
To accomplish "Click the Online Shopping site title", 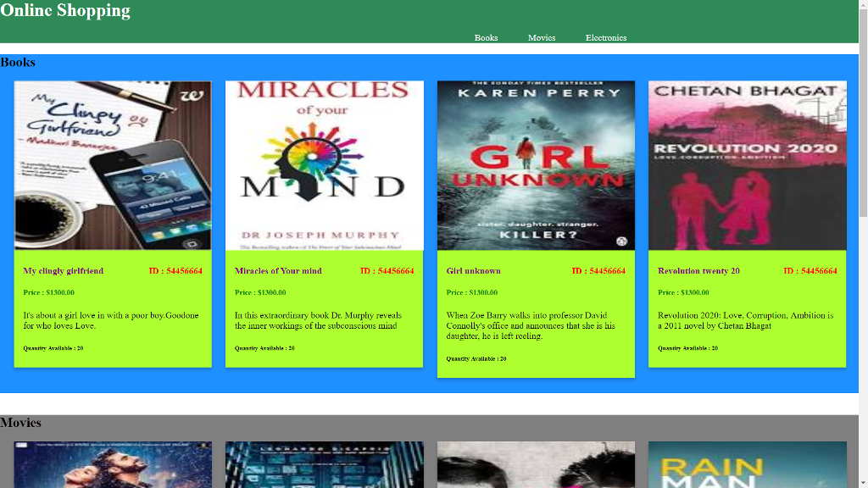I will pyautogui.click(x=65, y=10).
